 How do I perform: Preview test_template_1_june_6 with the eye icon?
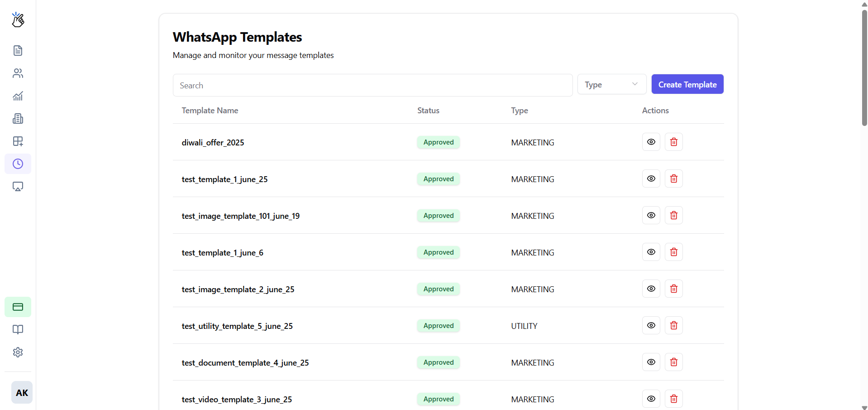pyautogui.click(x=651, y=252)
